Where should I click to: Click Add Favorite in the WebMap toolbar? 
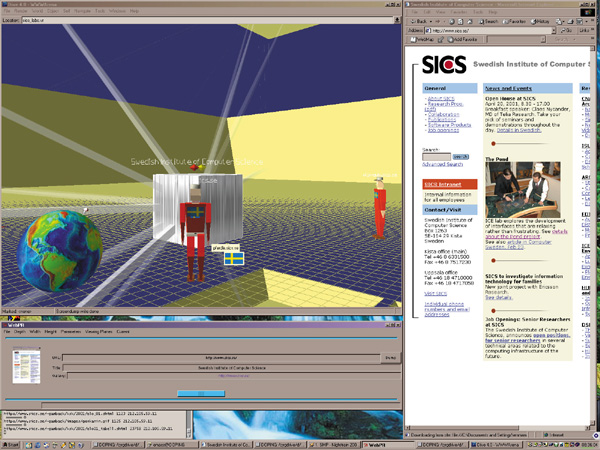[462, 39]
